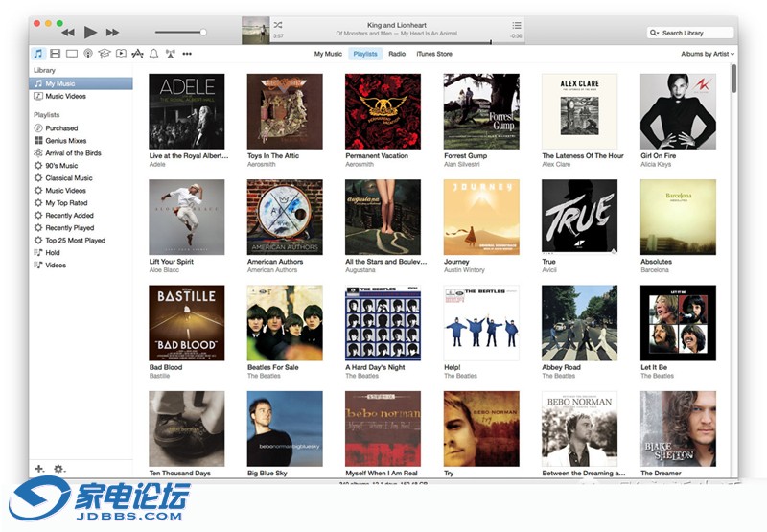This screenshot has width=767, height=532.
Task: Open the Podcasts library icon
Action: click(x=88, y=54)
